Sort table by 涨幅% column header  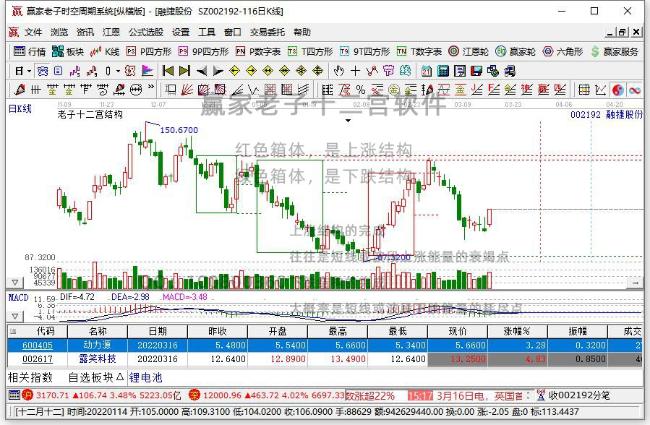[x=517, y=331]
